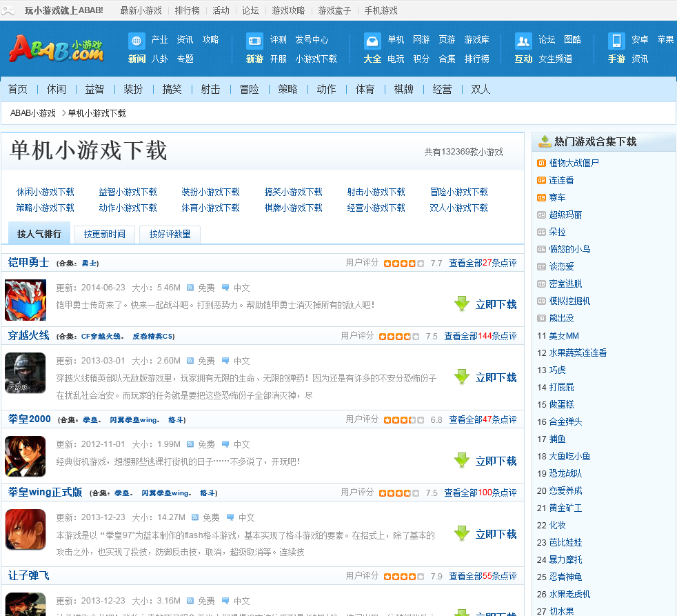
Task: Click the ABAB.com site logo
Action: coord(56,48)
